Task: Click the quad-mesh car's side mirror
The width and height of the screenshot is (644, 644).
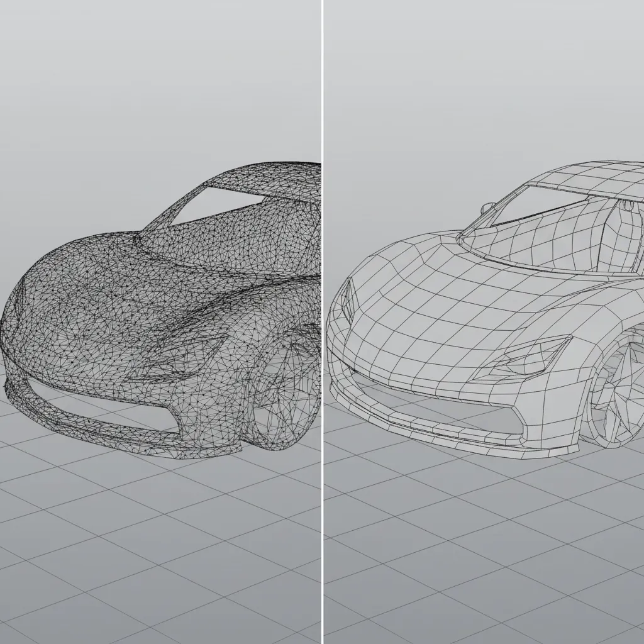Action: click(487, 208)
